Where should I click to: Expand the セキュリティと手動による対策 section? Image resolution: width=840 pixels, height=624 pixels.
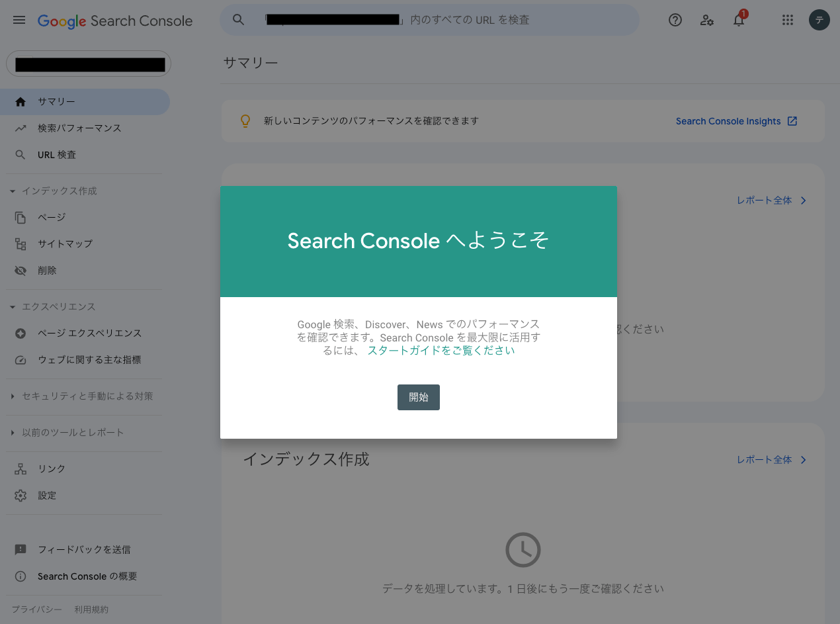point(13,396)
